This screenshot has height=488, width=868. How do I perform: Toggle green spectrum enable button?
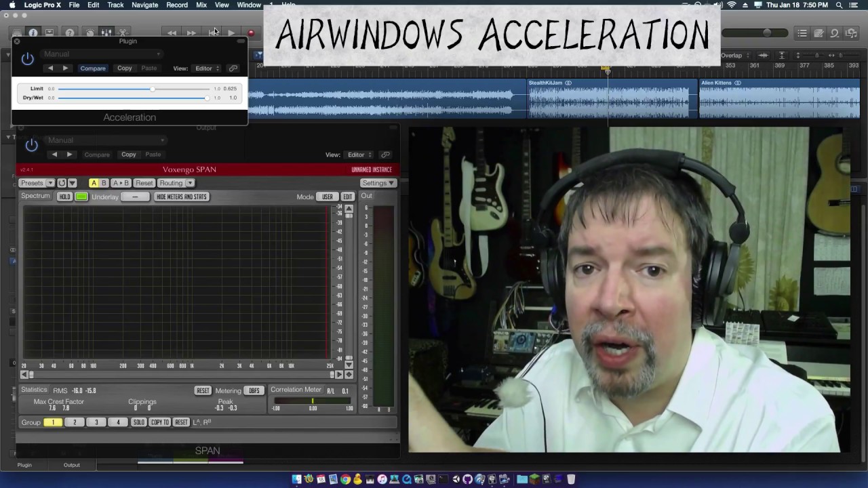click(x=81, y=197)
